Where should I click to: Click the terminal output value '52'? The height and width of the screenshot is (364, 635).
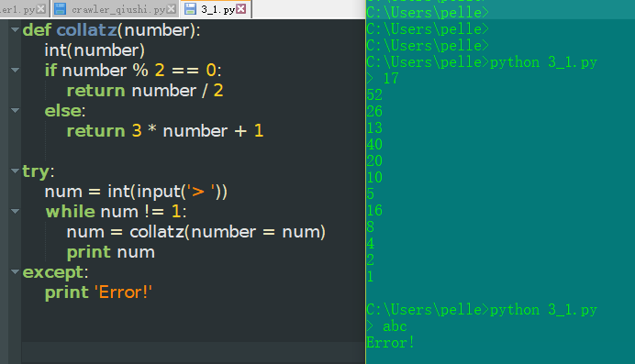(374, 95)
